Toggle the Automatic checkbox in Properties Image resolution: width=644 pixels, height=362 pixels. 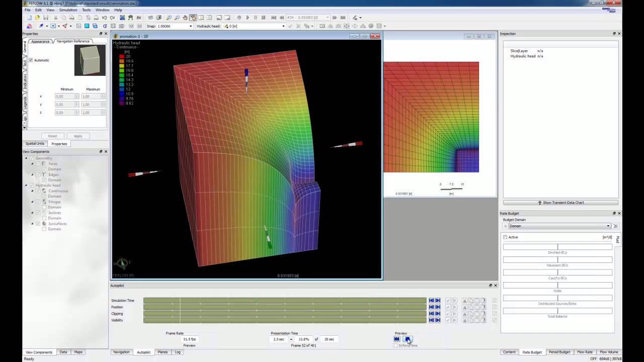point(31,60)
